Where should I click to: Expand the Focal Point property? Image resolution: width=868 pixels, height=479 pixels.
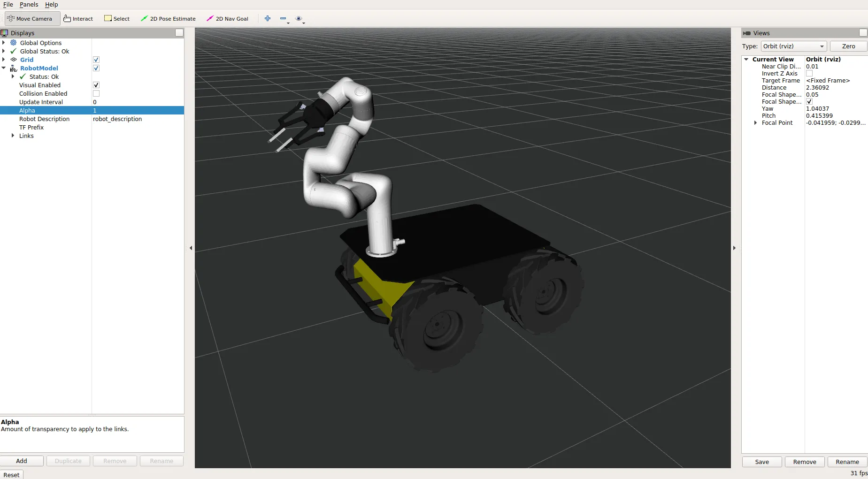click(x=755, y=123)
